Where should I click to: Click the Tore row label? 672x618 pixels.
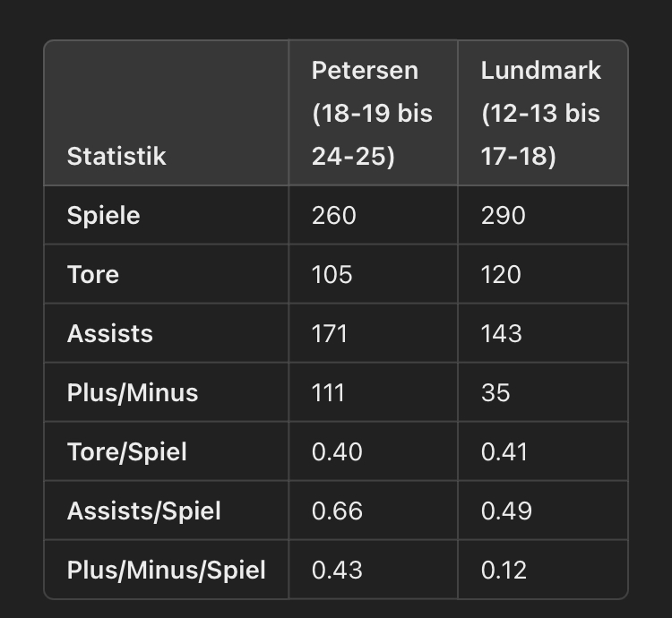(92, 275)
